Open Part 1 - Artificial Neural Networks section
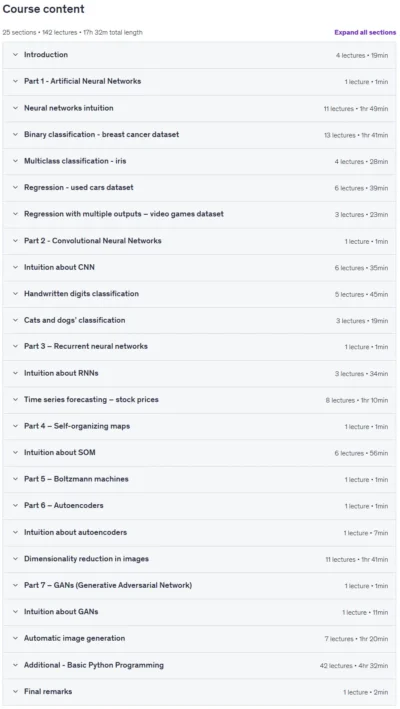 [199, 81]
